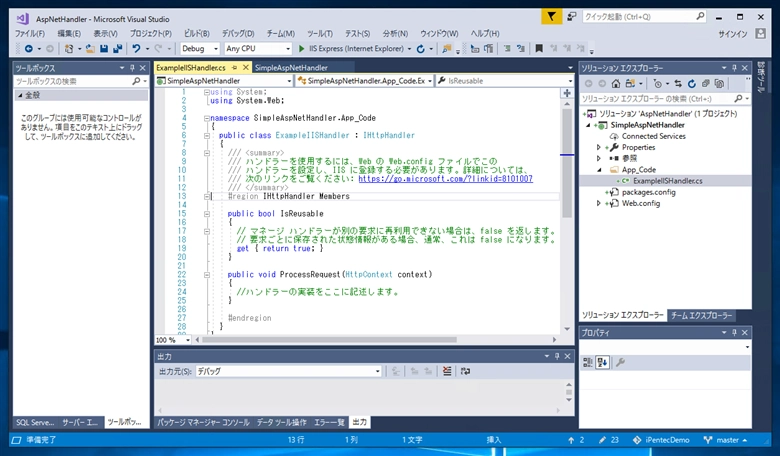Click the master branch button in status bar
This screenshot has height=456, width=780.
[725, 440]
